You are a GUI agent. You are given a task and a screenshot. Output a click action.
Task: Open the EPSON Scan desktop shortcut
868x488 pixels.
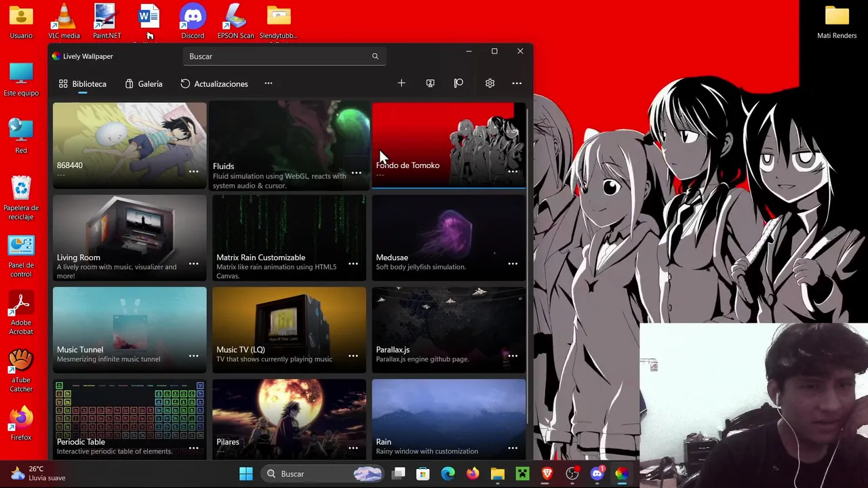click(x=235, y=20)
